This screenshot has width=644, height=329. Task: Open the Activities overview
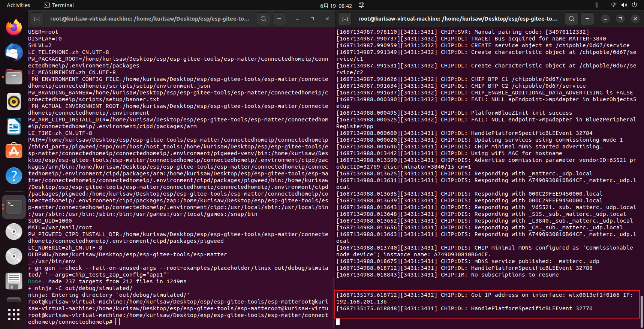point(18,5)
